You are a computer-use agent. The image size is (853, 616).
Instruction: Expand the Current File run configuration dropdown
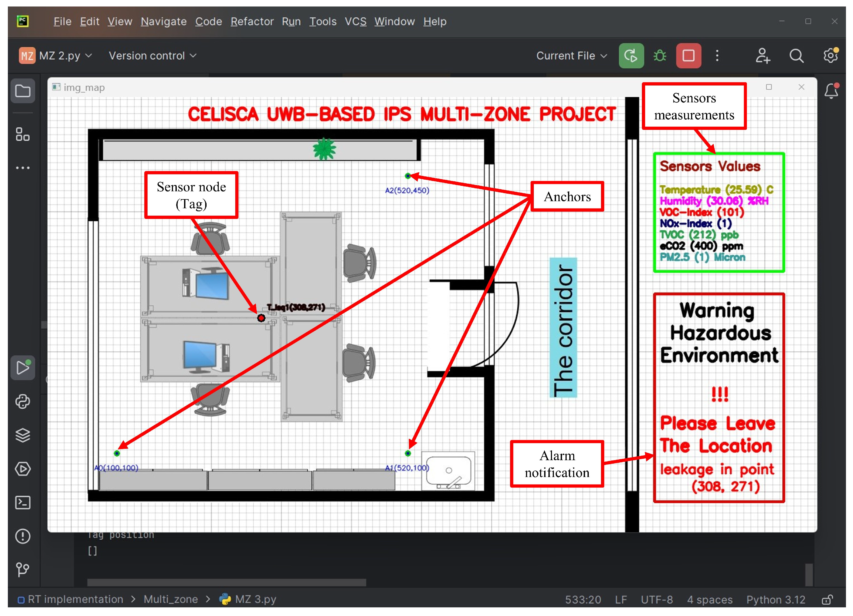571,56
